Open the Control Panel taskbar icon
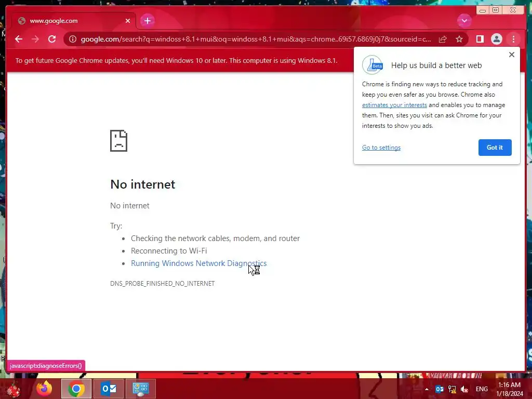Viewport: 532px width, 399px height. 141,389
